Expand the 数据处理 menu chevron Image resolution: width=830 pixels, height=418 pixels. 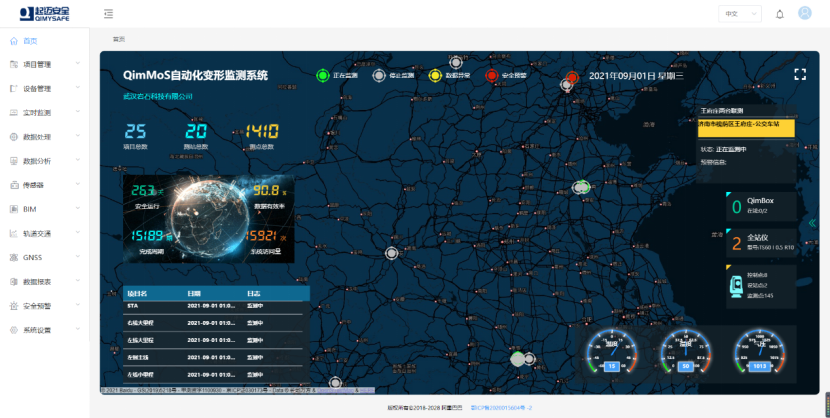(x=78, y=137)
